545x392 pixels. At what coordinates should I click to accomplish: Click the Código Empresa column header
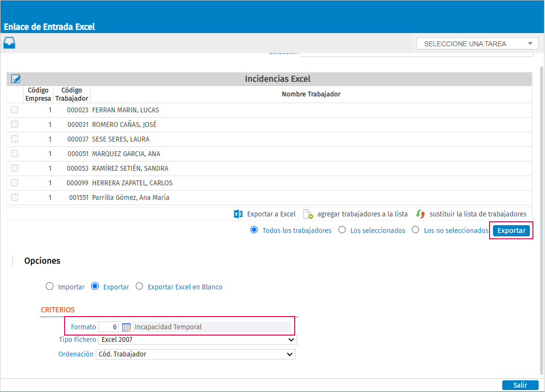[x=38, y=94]
